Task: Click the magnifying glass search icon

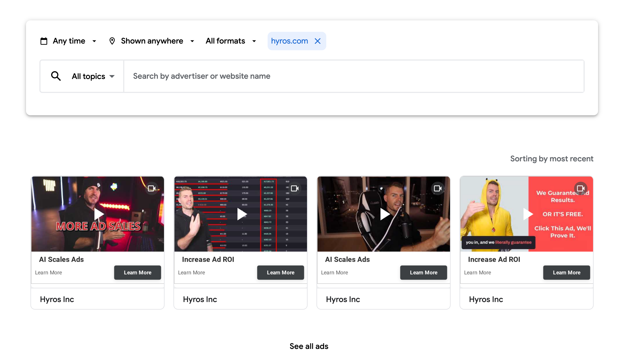Action: 56,76
